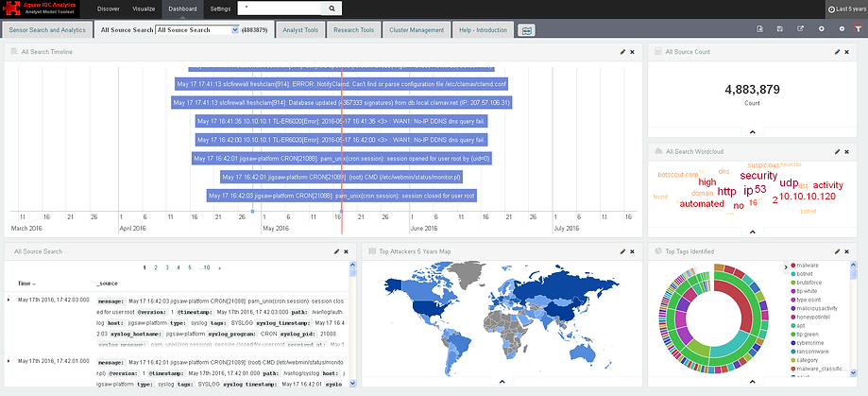This screenshot has height=396, width=868.
Task: Click the query search input field
Action: tap(281, 9)
